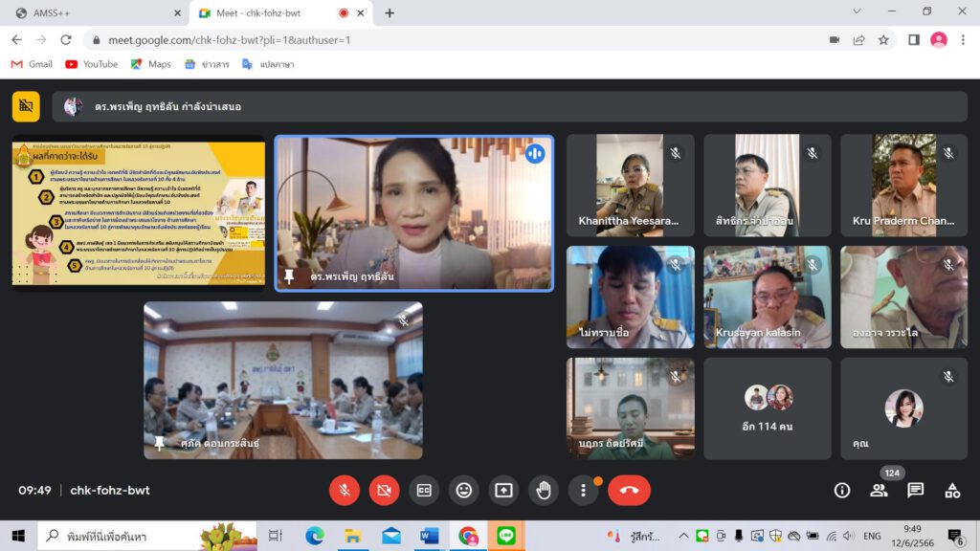Expand the 'อีก 114 คน' more participants tile
Viewport: 980px width, 551px height.
click(x=768, y=407)
